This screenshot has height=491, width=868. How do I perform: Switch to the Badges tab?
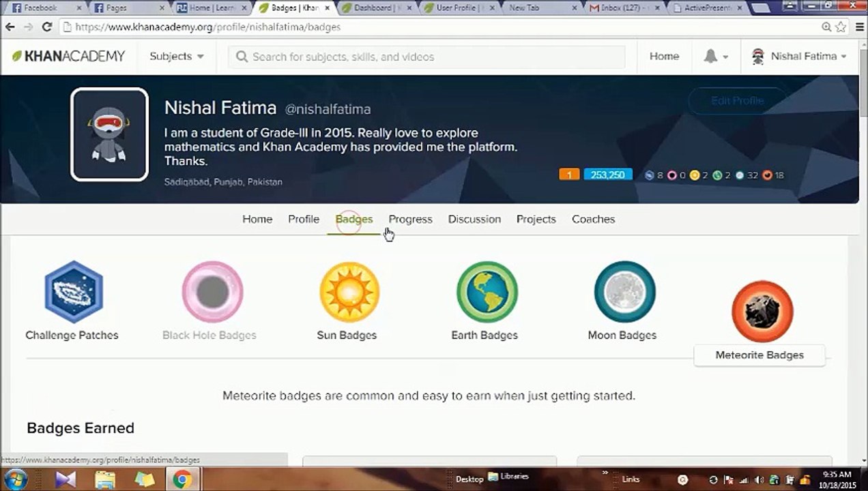coord(354,219)
